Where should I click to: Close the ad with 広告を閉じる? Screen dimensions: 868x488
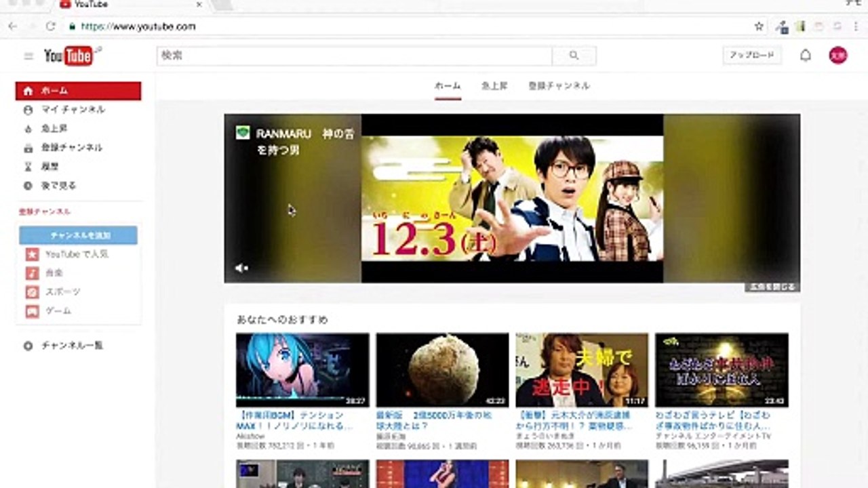pos(772,287)
